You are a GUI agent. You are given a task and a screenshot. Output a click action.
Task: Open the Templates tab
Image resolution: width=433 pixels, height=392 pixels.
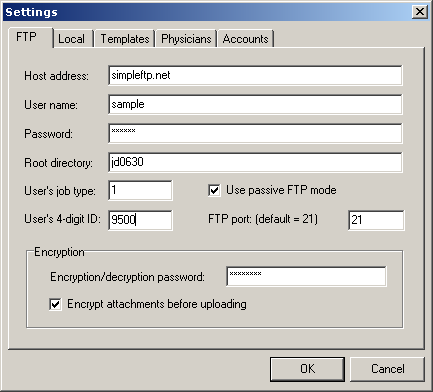tap(124, 39)
